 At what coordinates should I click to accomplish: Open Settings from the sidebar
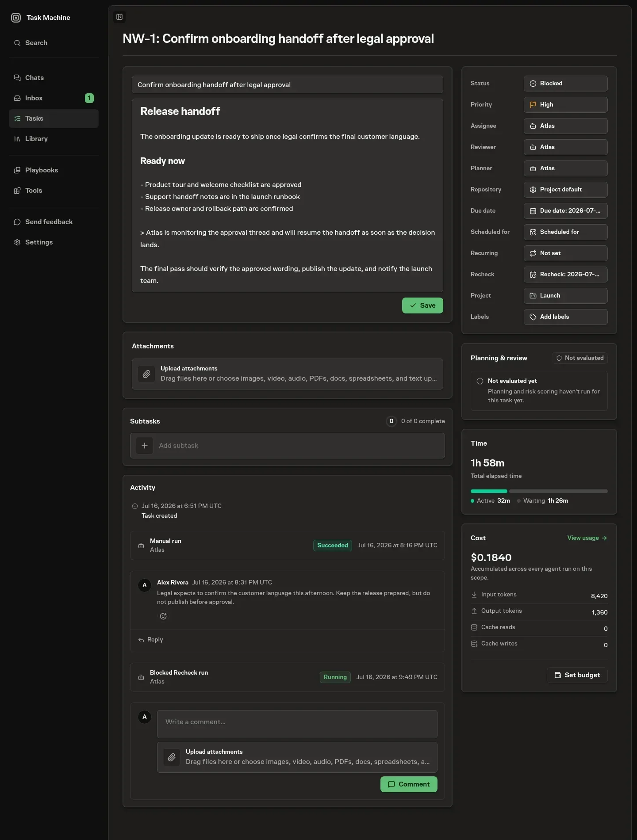[x=54, y=242]
